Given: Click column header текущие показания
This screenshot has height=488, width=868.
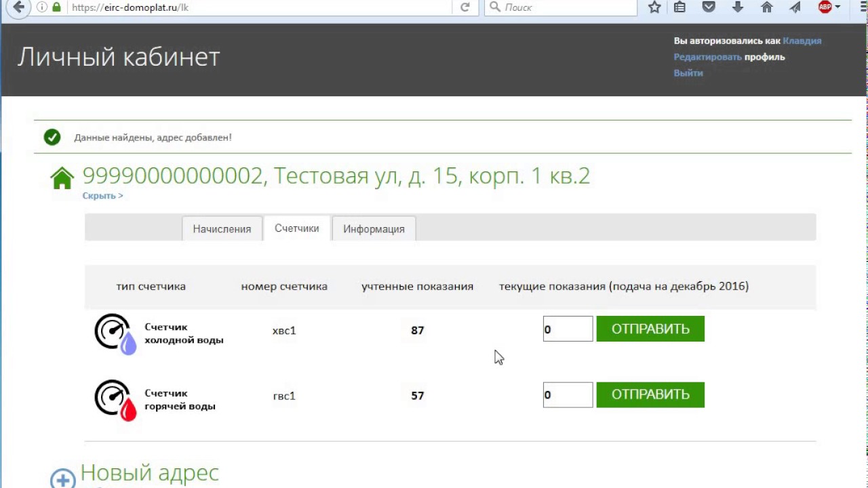Looking at the screenshot, I should point(624,286).
